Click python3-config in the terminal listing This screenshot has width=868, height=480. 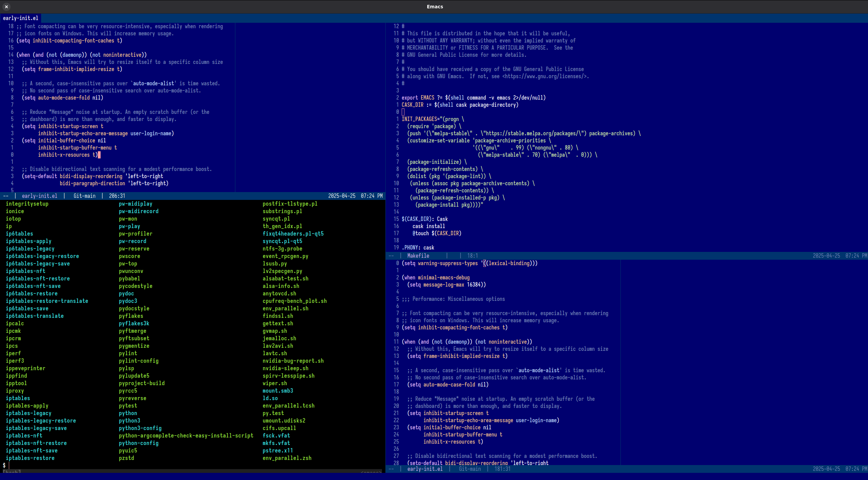click(140, 428)
